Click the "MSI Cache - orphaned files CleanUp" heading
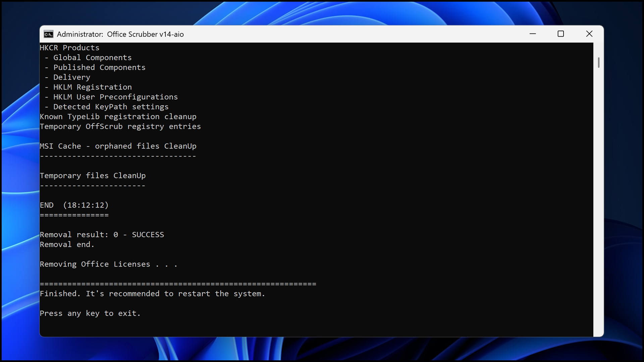Image resolution: width=644 pixels, height=362 pixels. [x=118, y=146]
